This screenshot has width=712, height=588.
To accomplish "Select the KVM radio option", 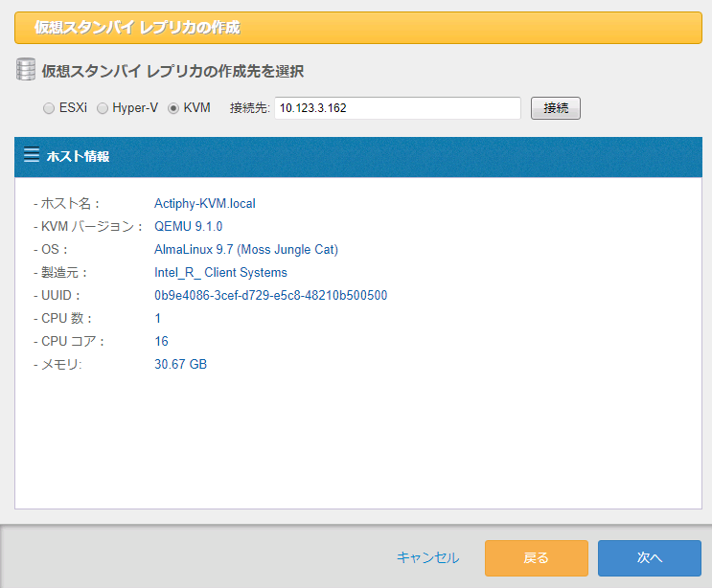I will (173, 108).
